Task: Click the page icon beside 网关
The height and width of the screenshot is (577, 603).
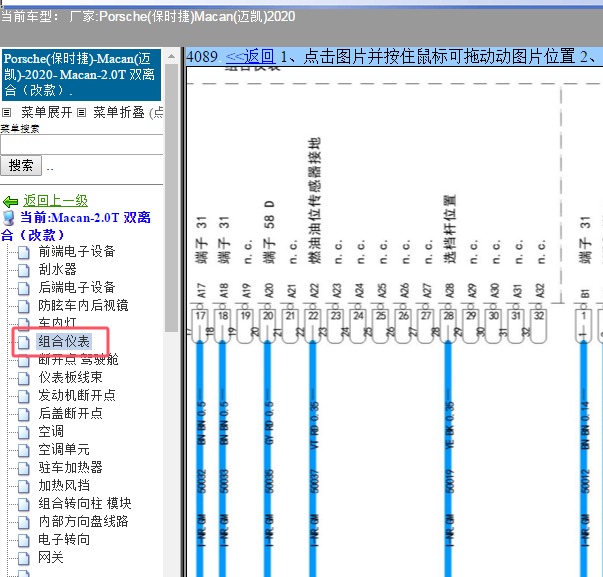Action: pyautogui.click(x=24, y=558)
